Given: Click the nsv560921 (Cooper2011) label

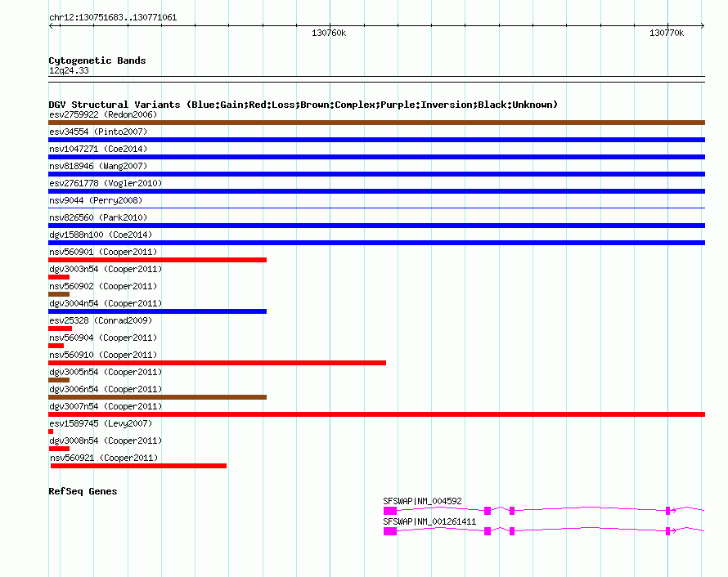Looking at the screenshot, I should pos(104,458).
